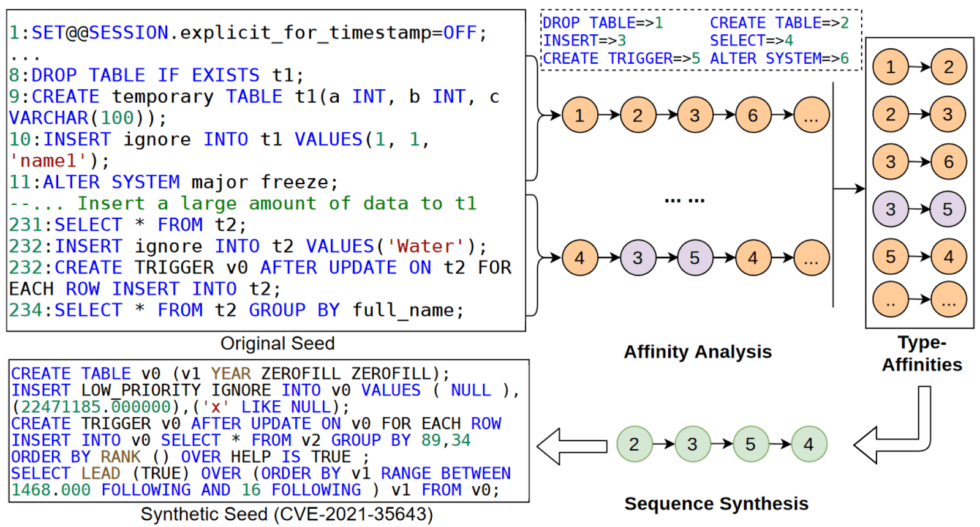Select the ALTER SYSTEM=>6 legend entry
The image size is (980, 527).
coord(779,59)
